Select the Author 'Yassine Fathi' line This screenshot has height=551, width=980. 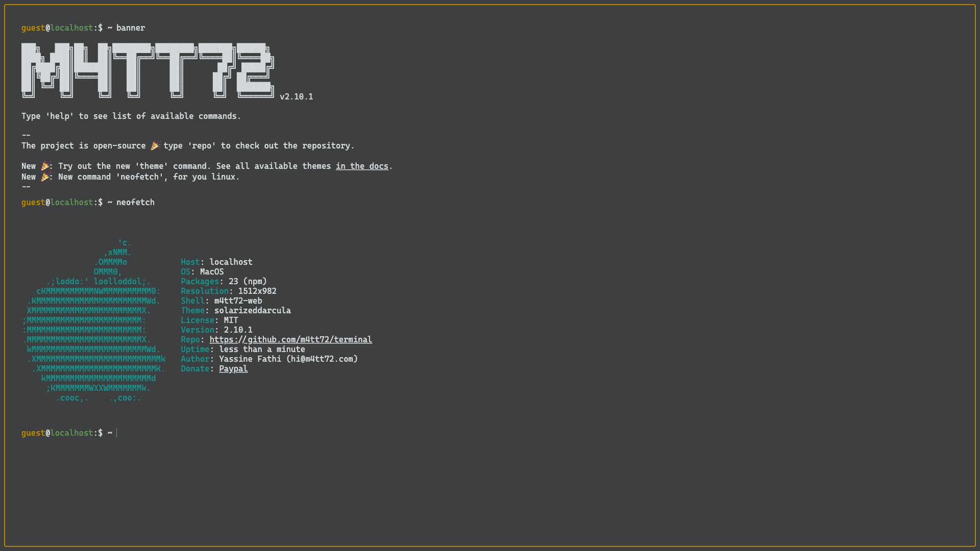pos(269,359)
